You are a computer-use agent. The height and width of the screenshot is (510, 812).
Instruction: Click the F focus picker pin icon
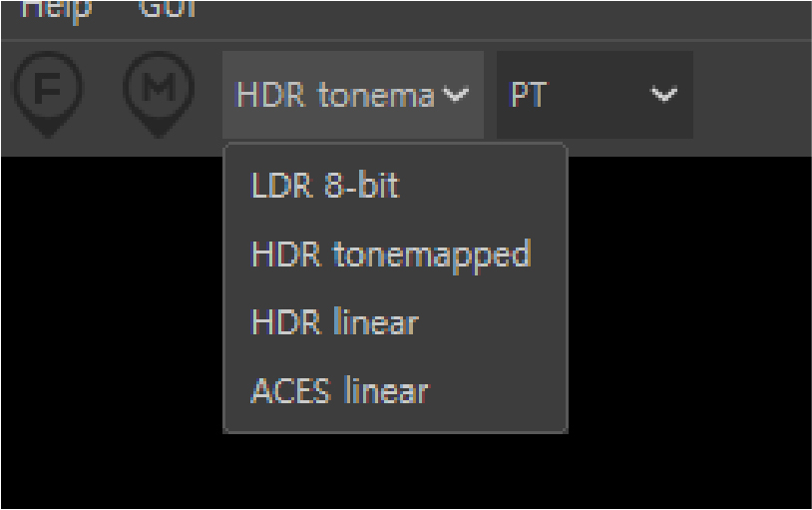pyautogui.click(x=48, y=94)
